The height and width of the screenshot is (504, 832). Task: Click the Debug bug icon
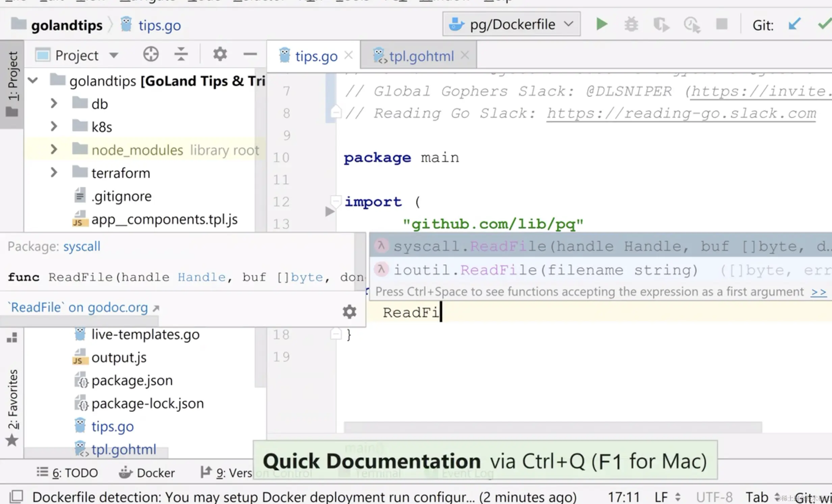pyautogui.click(x=631, y=24)
